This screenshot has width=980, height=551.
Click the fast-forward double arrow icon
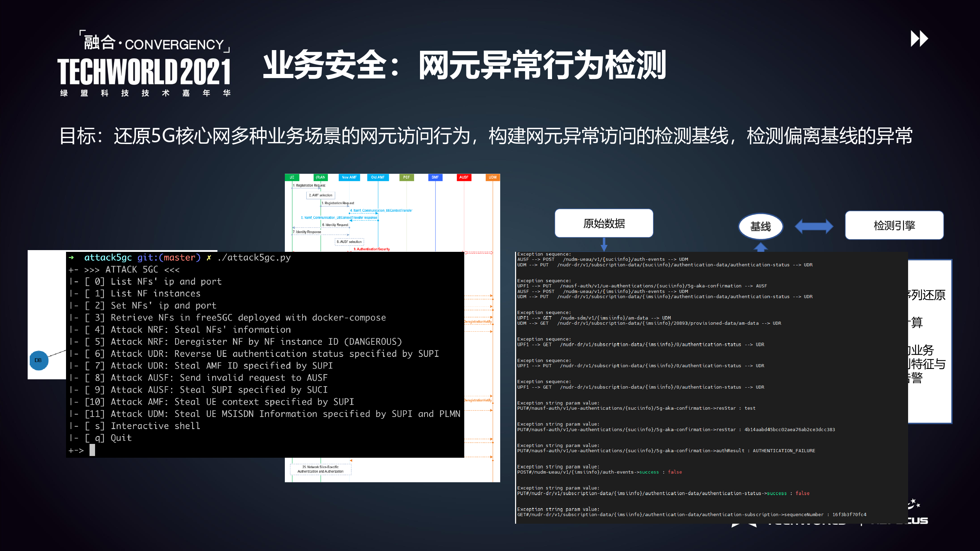pos(919,38)
